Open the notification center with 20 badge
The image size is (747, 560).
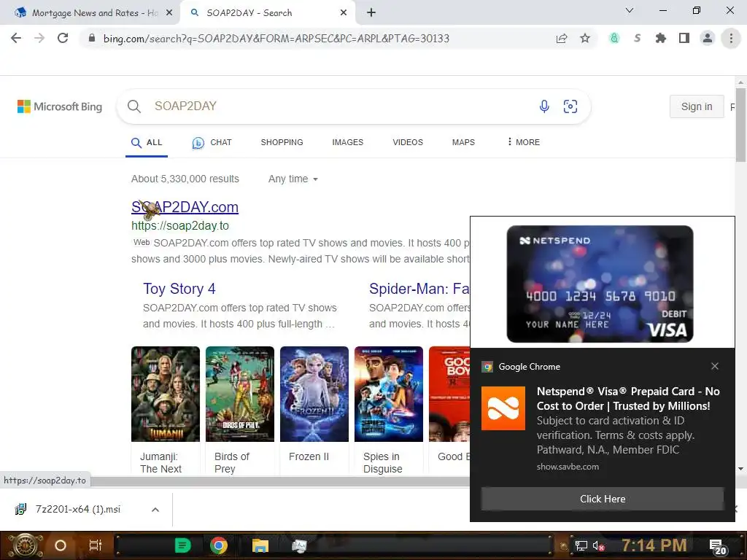(x=718, y=547)
